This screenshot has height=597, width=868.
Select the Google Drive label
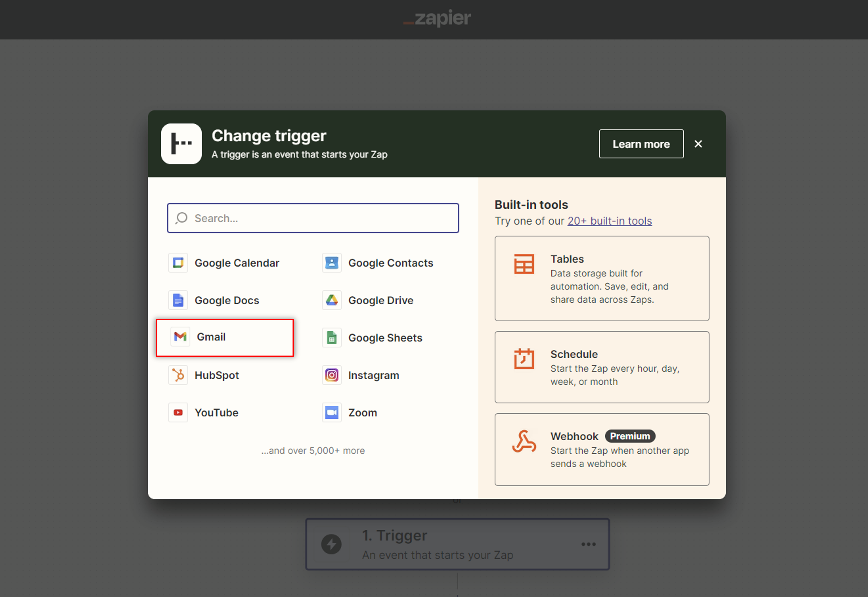click(x=381, y=300)
